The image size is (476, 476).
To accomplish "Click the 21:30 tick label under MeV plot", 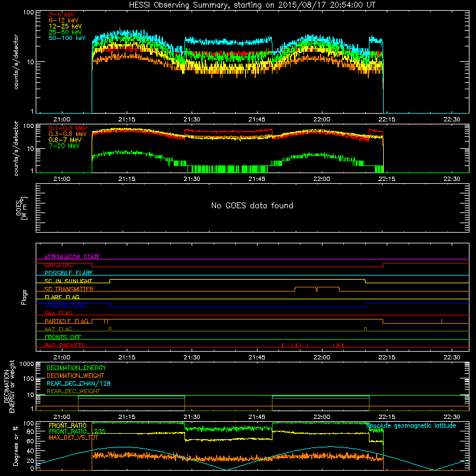I will (192, 179).
